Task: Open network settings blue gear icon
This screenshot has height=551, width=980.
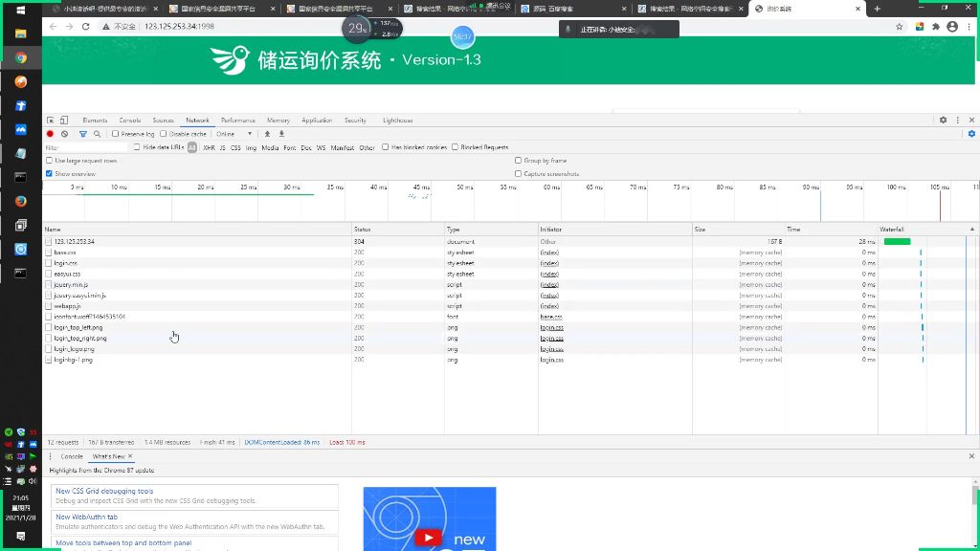Action: 971,134
